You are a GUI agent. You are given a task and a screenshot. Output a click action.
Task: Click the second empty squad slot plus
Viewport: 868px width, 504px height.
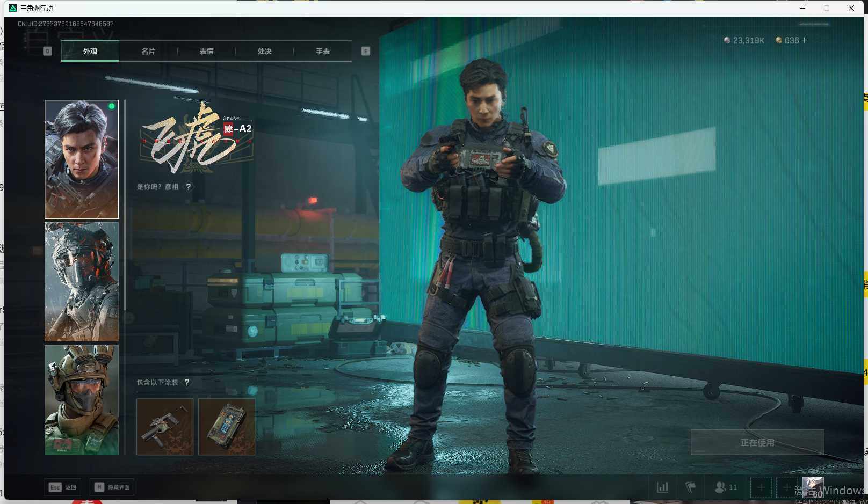(787, 487)
